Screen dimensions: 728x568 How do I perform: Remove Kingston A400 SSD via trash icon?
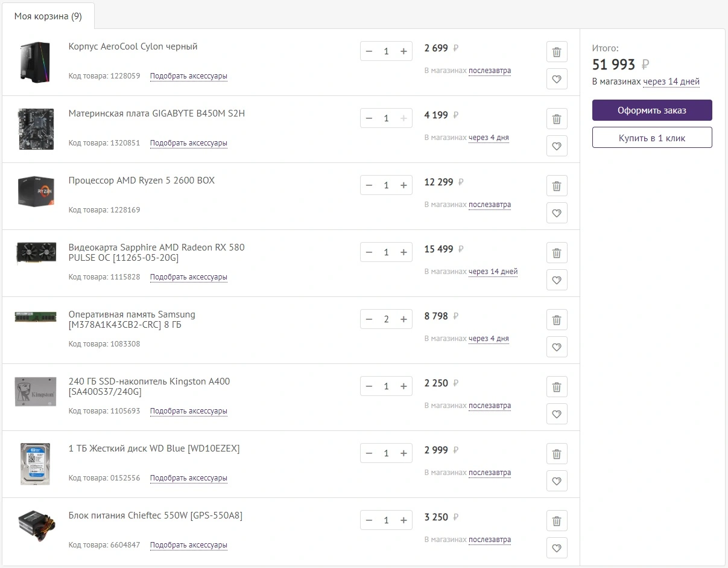coord(557,387)
